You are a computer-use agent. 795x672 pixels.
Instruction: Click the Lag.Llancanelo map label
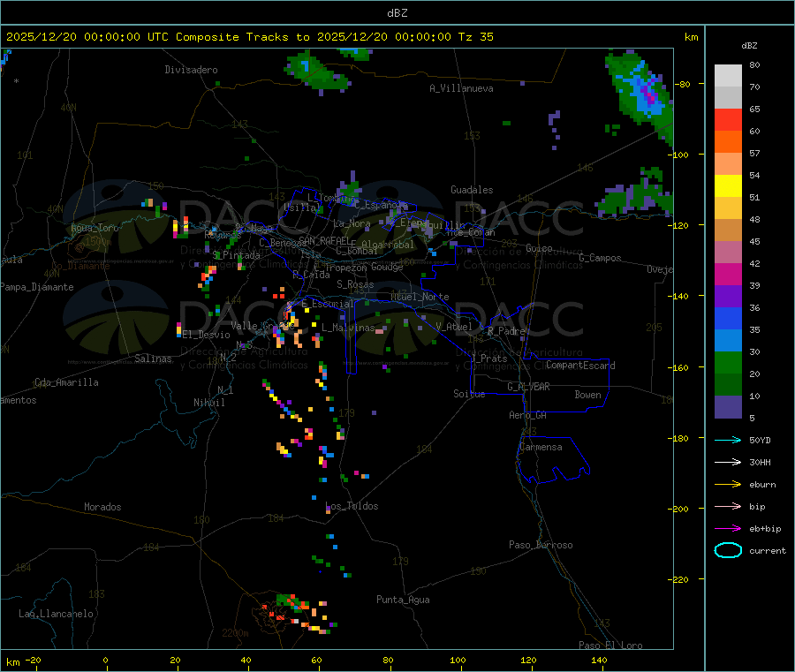click(x=57, y=614)
